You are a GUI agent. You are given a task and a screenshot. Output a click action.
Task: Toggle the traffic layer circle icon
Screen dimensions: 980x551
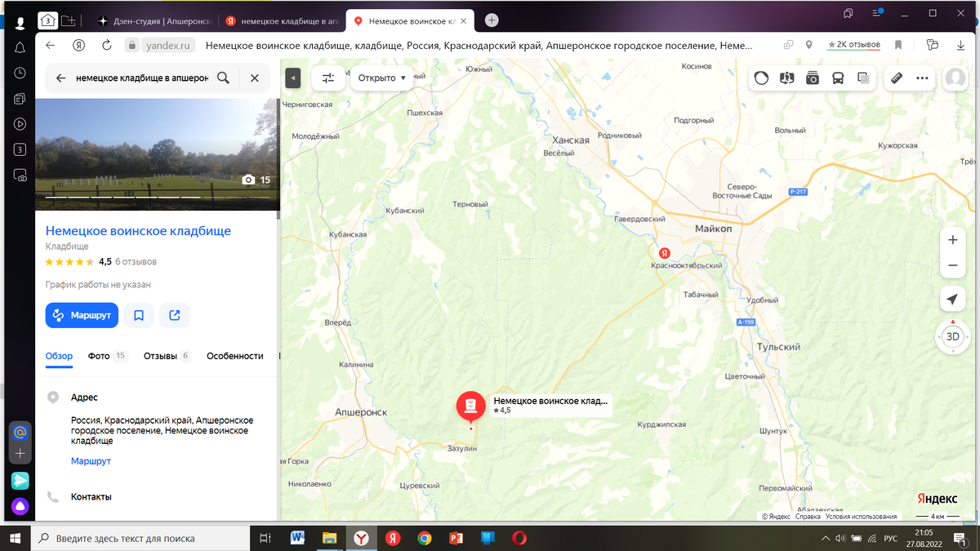tap(761, 78)
